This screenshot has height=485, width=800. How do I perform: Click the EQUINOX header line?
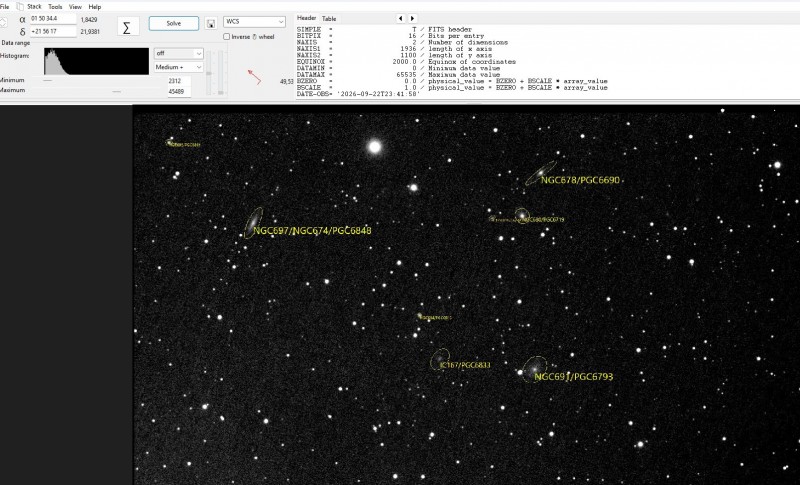pyautogui.click(x=406, y=62)
